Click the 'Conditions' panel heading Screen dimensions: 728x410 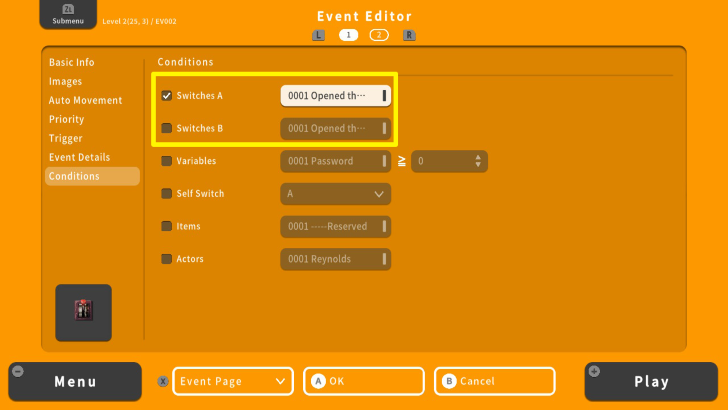[x=185, y=62]
